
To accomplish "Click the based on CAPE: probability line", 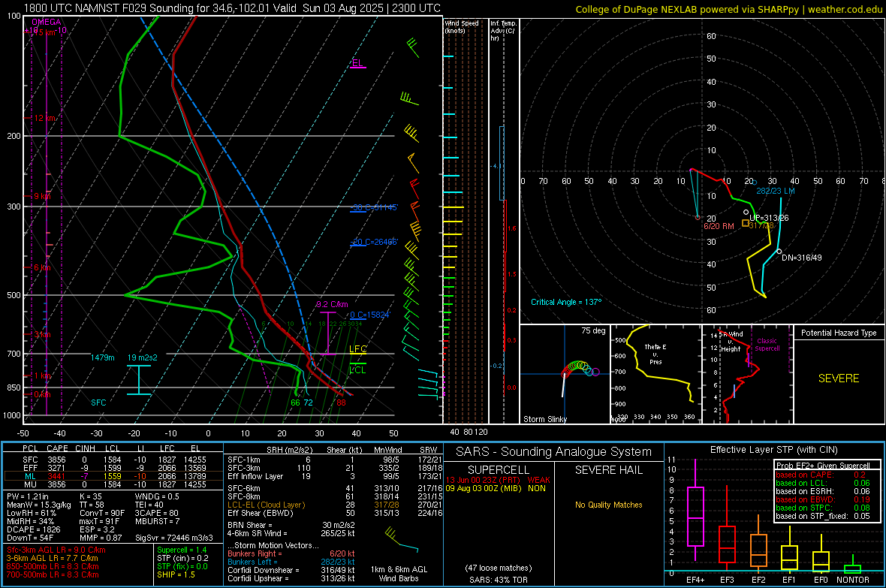I will [821, 475].
